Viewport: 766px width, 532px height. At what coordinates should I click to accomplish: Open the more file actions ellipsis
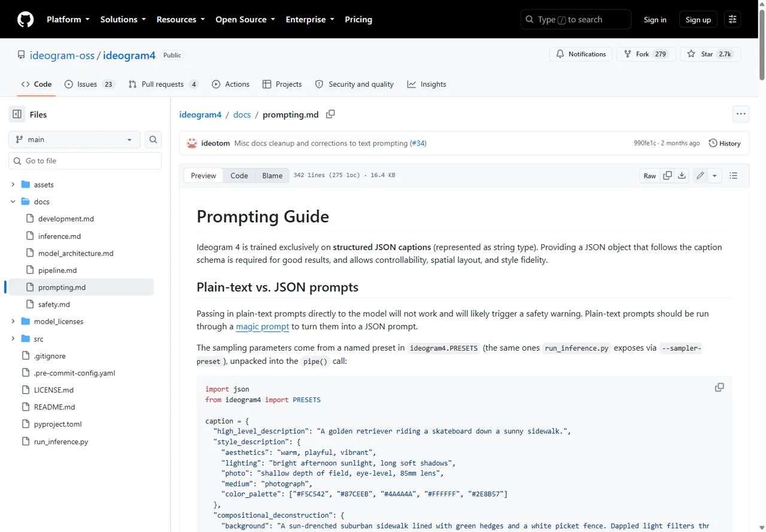741,114
